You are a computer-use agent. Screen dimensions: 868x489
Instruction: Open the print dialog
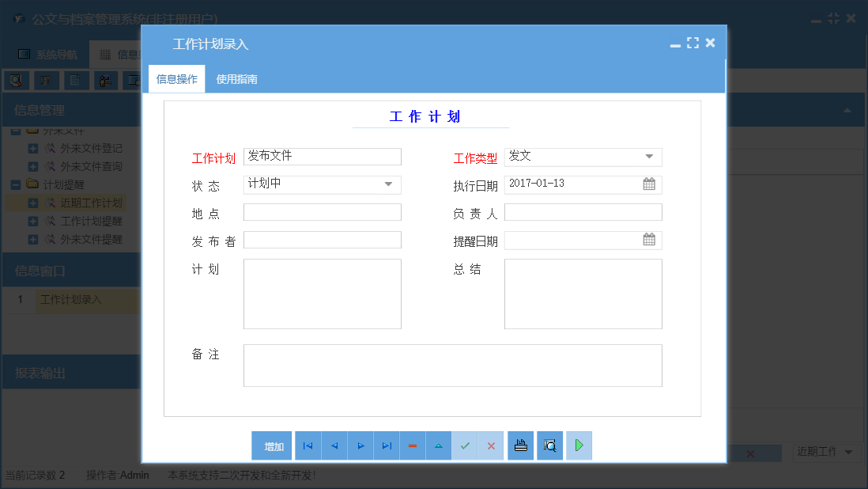520,445
